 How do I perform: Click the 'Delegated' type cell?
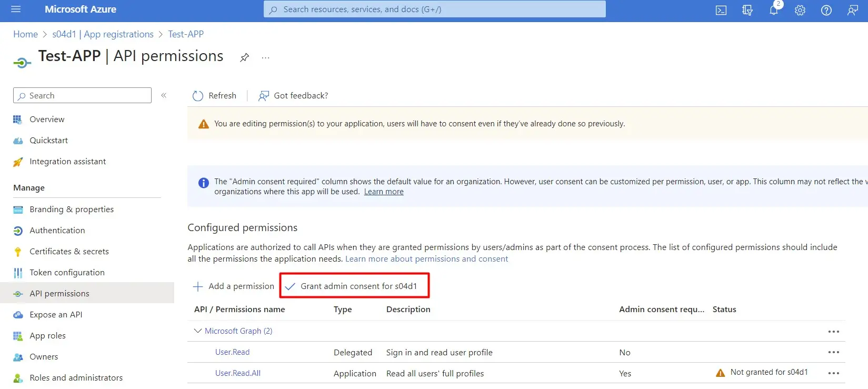353,353
